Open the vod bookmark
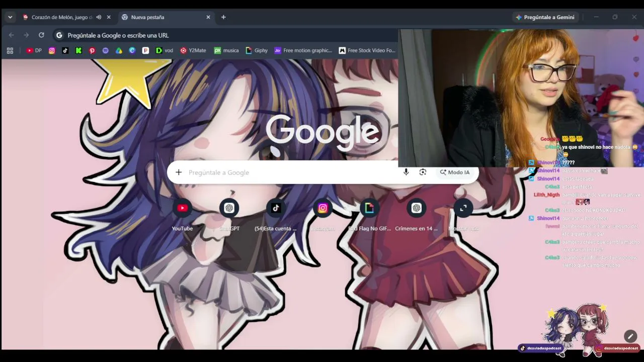The height and width of the screenshot is (362, 644). click(165, 50)
